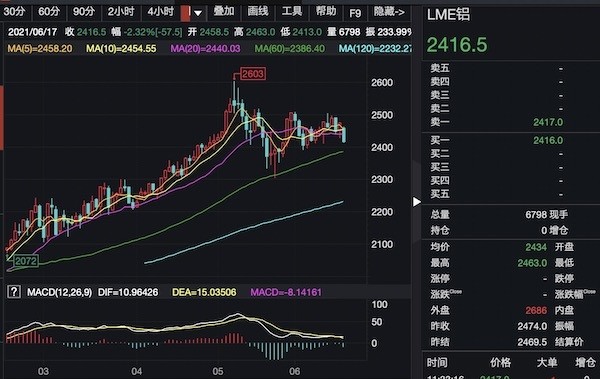Click the 03 month label on axis
600x379 pixels.
pos(43,371)
